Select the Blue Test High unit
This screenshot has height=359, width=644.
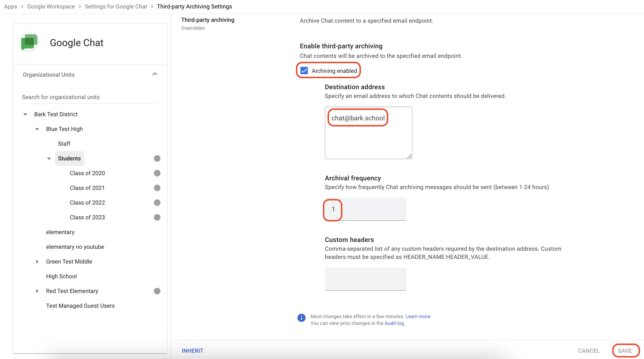(x=64, y=129)
